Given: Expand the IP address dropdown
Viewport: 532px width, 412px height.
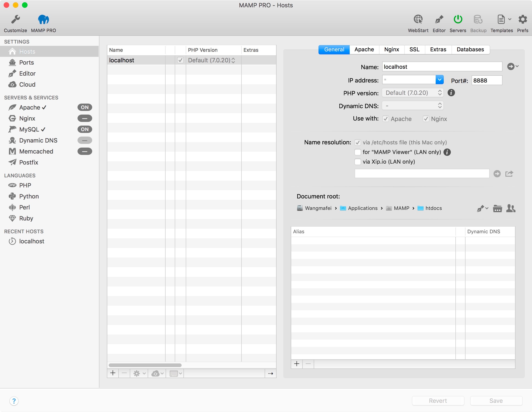Looking at the screenshot, I should (x=439, y=80).
